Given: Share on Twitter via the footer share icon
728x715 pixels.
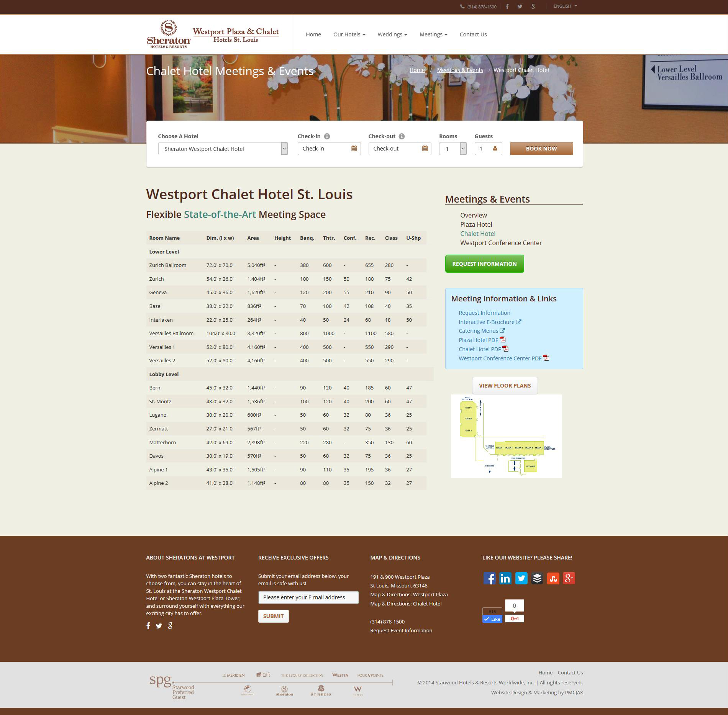Looking at the screenshot, I should (x=521, y=578).
